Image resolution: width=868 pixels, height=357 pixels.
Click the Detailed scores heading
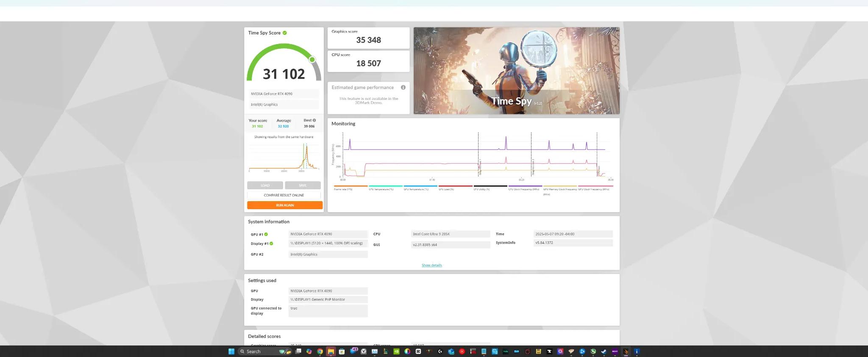264,336
